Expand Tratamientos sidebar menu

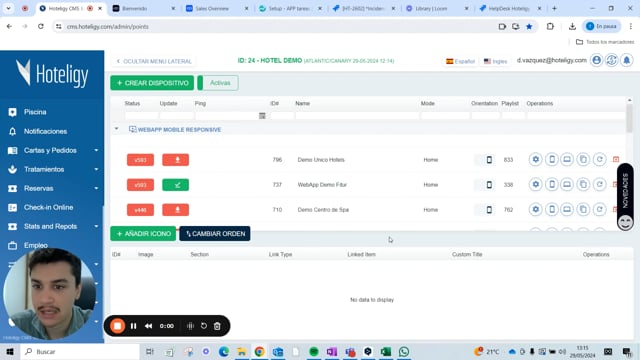pyautogui.click(x=96, y=169)
